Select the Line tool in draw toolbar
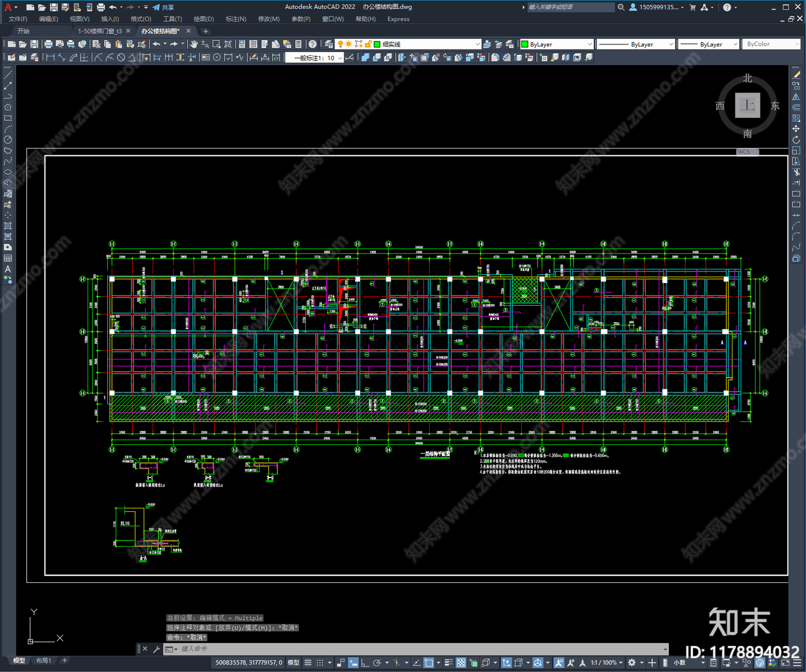The image size is (806, 672). click(8, 75)
